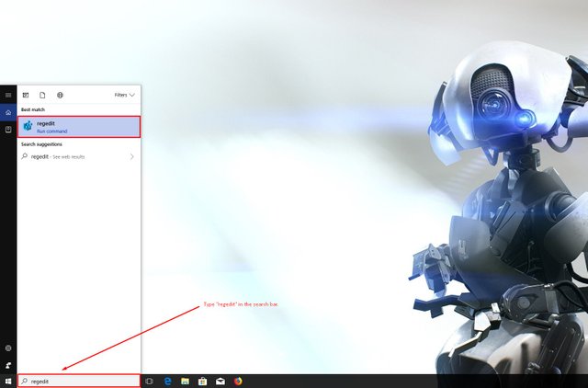Launch Firefox from taskbar
The image size is (588, 388).
coord(238,382)
